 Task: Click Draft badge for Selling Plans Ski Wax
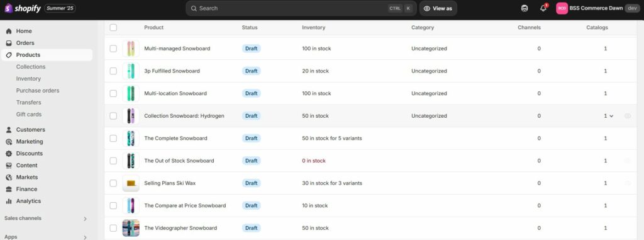tap(252, 183)
